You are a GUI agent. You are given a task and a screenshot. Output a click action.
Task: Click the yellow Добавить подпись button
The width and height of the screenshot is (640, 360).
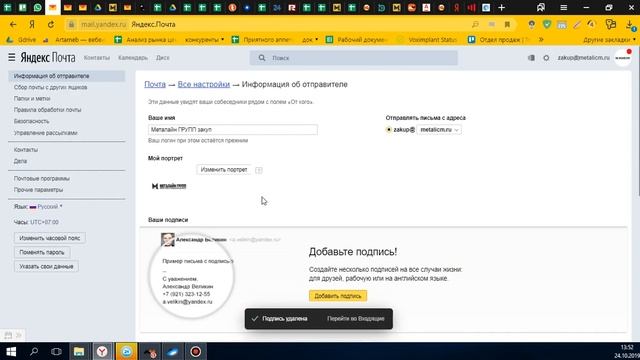coord(338,296)
